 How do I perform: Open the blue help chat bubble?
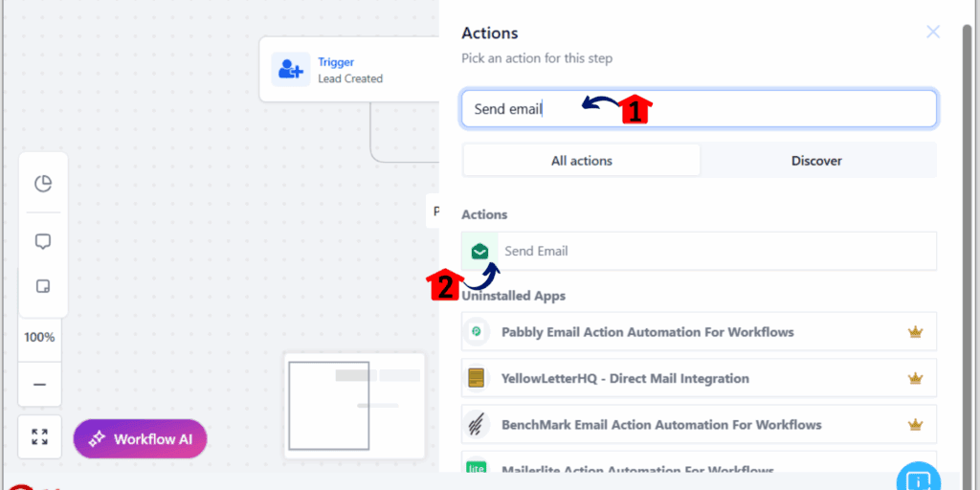pos(920,477)
